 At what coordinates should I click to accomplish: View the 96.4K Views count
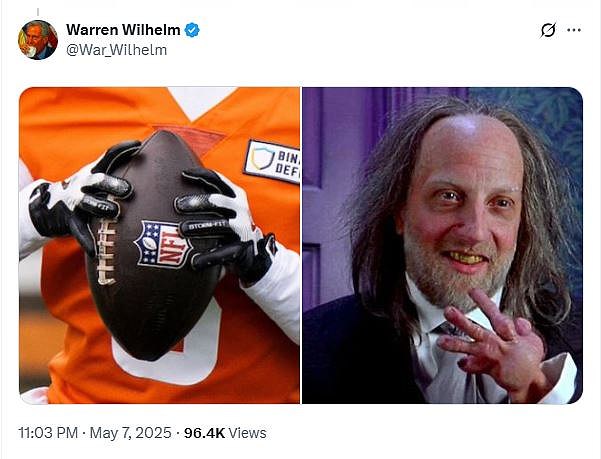tap(225, 433)
